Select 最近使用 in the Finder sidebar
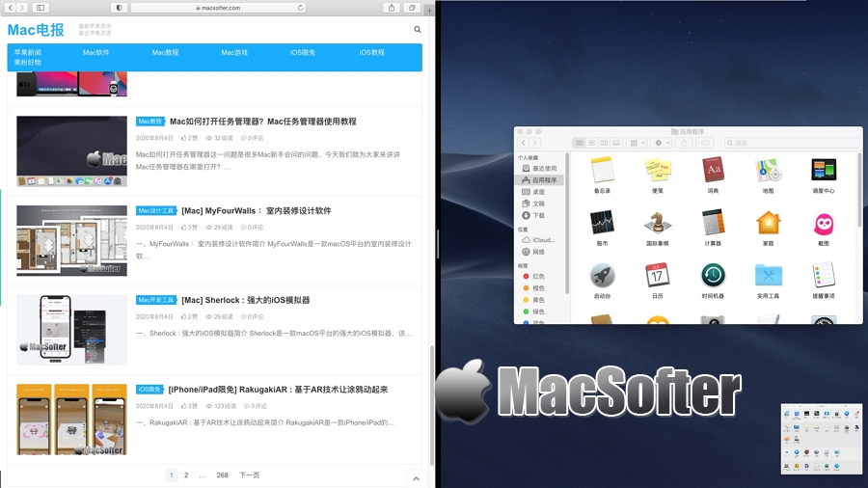Screen dimensions: 868x488 [540, 168]
